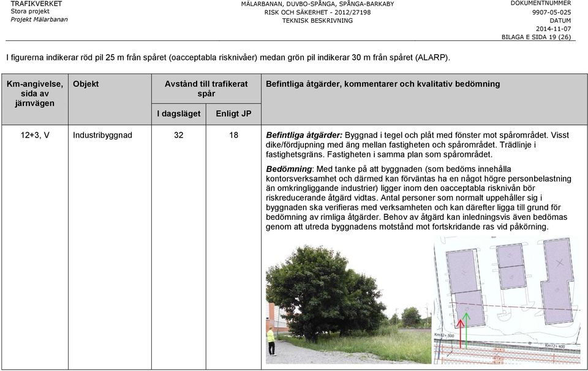Click the intro sentence starting 'I figurerna indikerar'
Screen dimensions: 588x371
[228, 58]
